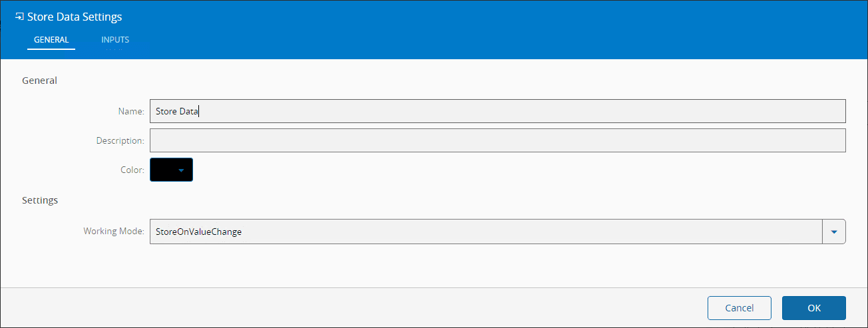
Task: Confirm settings with the OK button
Action: 813,308
